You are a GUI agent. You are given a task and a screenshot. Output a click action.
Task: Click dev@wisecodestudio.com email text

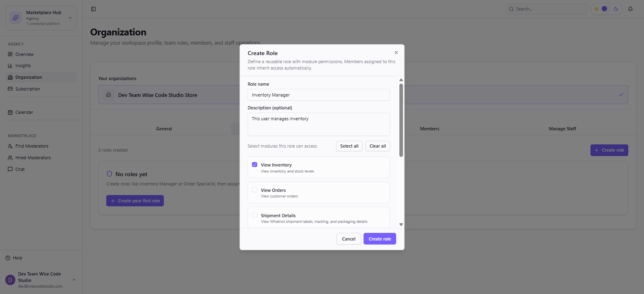pyautogui.click(x=40, y=286)
